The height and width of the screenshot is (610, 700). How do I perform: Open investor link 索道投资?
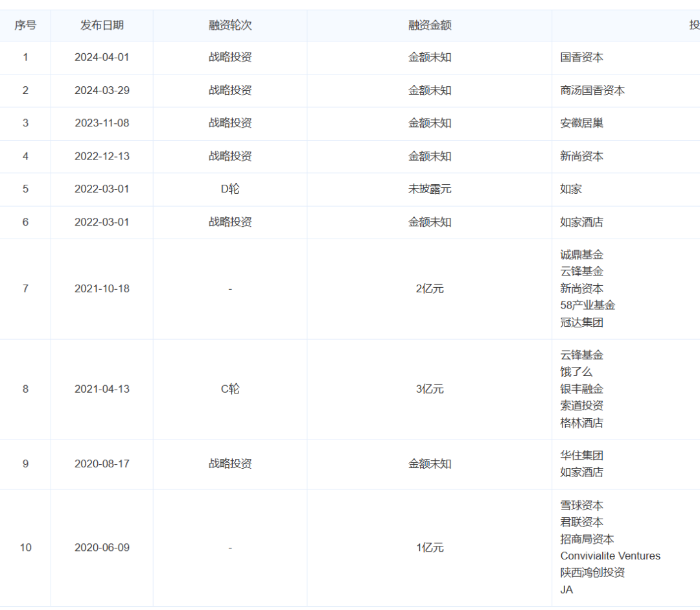581,406
